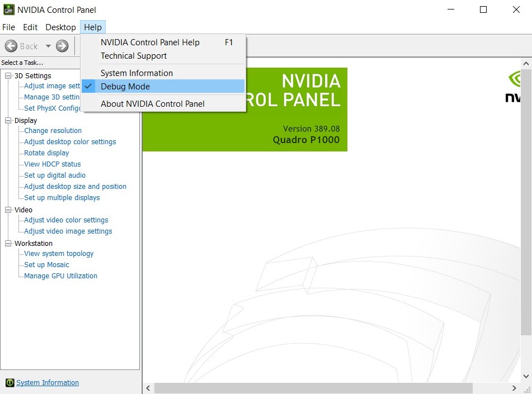Open About NVIDIA Control Panel
Screen dimensions: 532x394
(163, 104)
